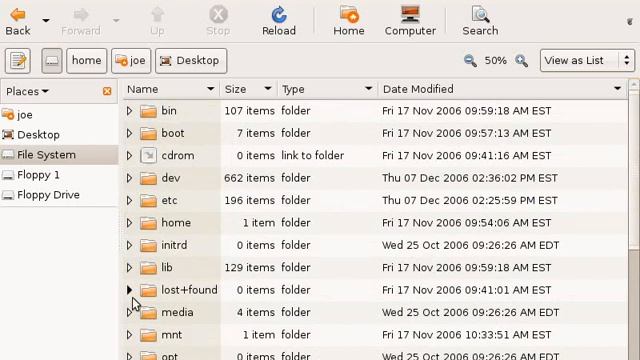Image resolution: width=640 pixels, height=360 pixels.
Task: Click date 'Fri 17 Nov 2006 10:33:51 AM EST'
Action: (467, 335)
